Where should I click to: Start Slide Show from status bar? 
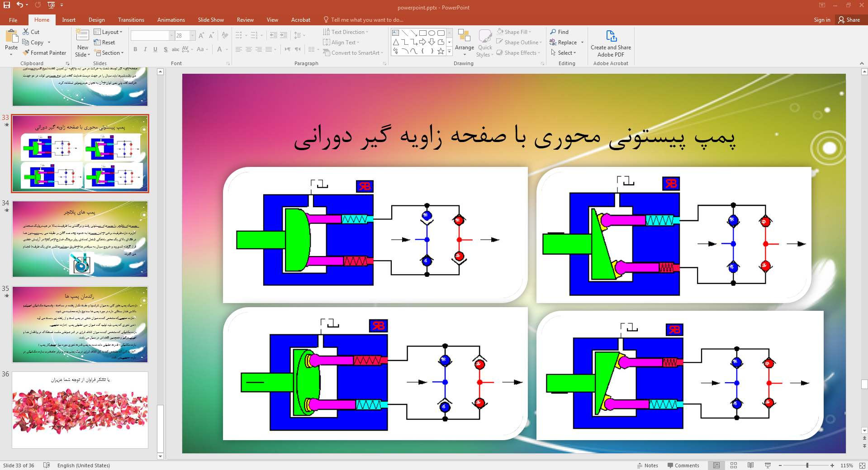click(x=768, y=465)
